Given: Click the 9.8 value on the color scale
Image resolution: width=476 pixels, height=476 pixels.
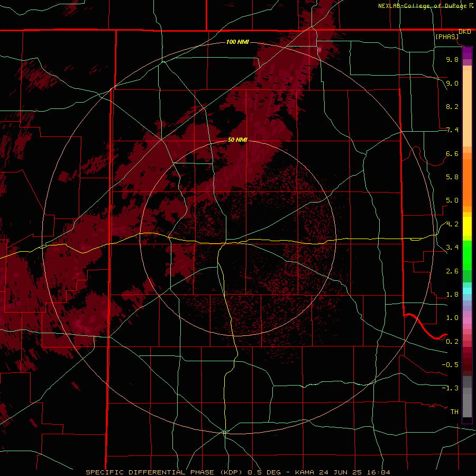Looking at the screenshot, I should coord(452,60).
